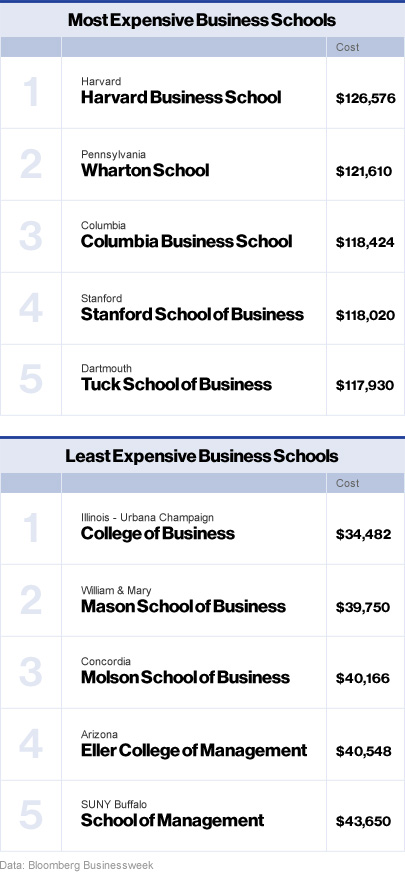The image size is (405, 872).
Task: Click the Least Expensive Business Schools heading
Action: (202, 457)
